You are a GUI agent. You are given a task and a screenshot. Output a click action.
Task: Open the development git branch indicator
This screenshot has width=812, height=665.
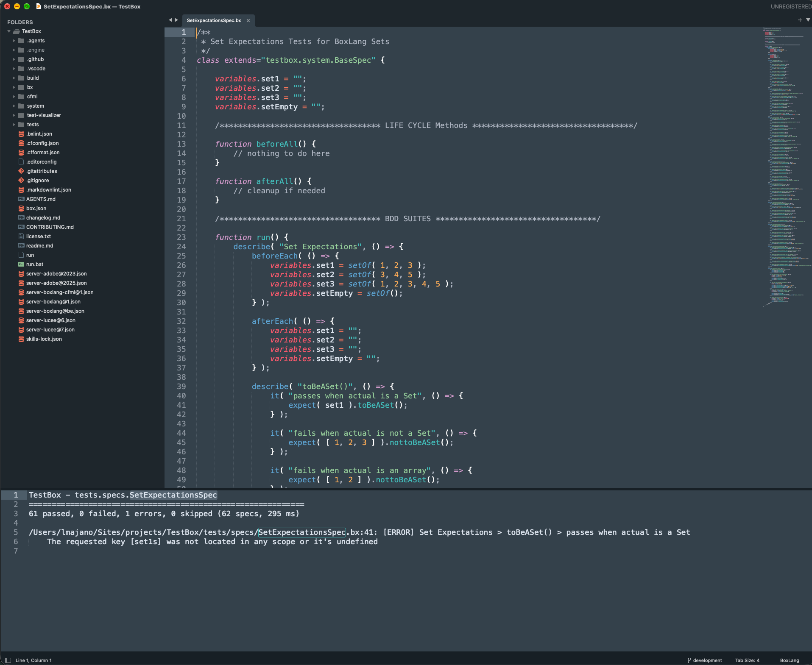[705, 660]
